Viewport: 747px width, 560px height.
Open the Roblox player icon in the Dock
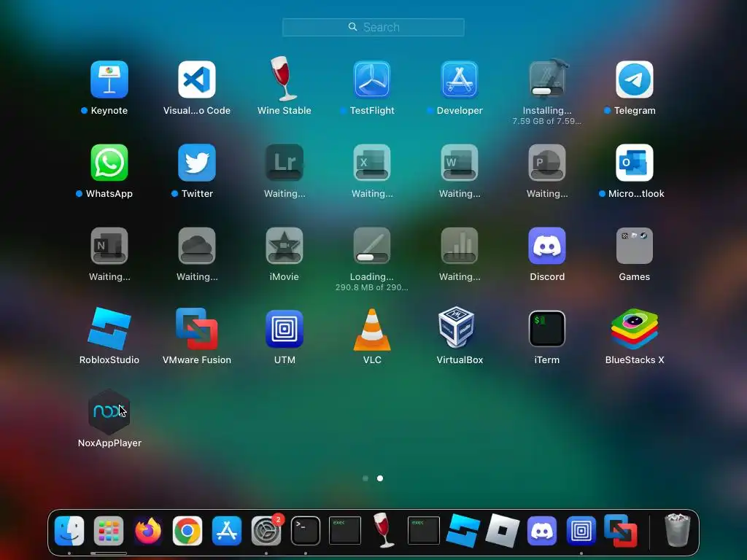point(502,531)
